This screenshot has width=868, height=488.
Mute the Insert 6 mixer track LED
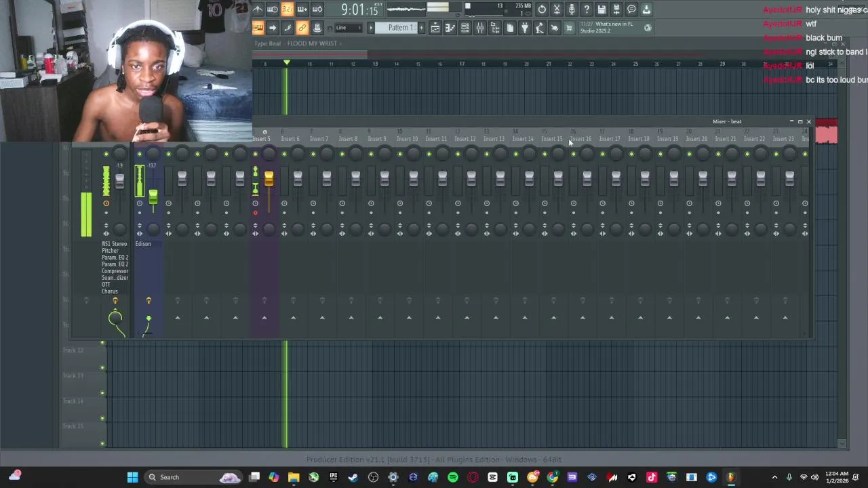284,155
